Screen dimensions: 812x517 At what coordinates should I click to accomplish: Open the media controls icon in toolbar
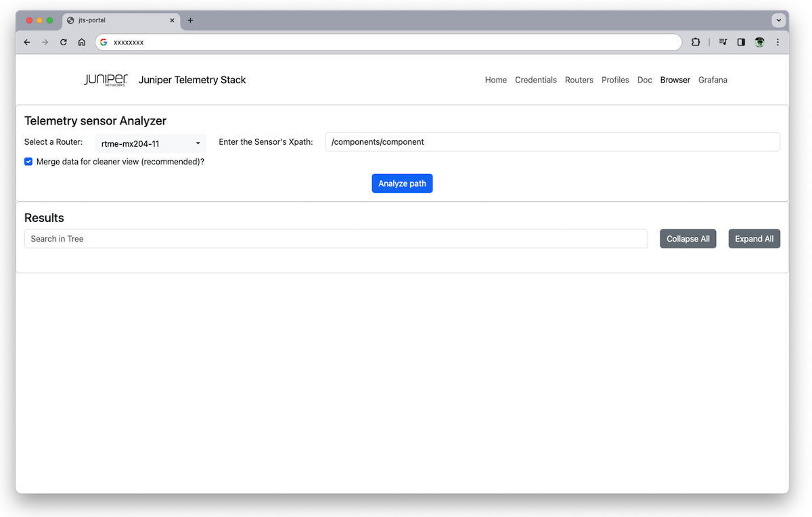click(722, 42)
